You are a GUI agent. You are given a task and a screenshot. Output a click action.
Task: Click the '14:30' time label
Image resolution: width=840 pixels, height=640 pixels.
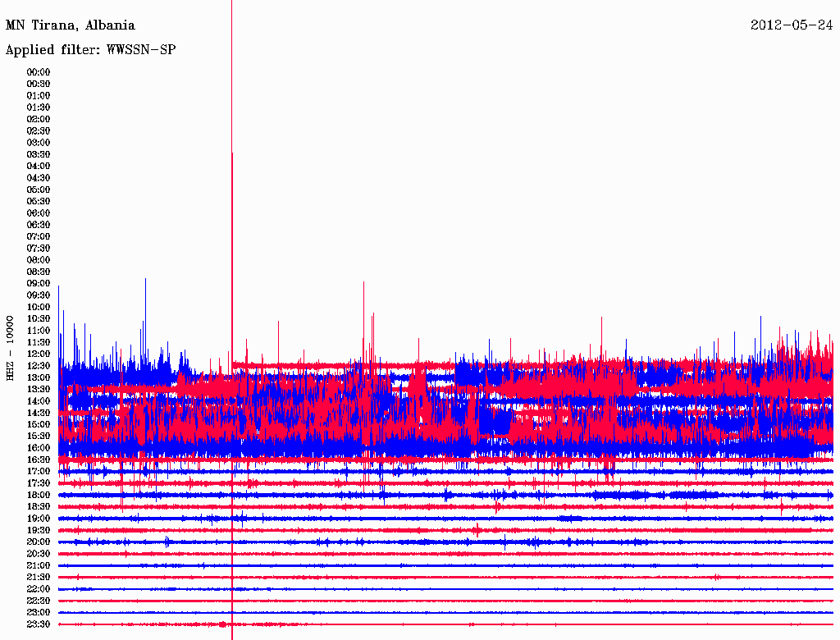(x=39, y=413)
